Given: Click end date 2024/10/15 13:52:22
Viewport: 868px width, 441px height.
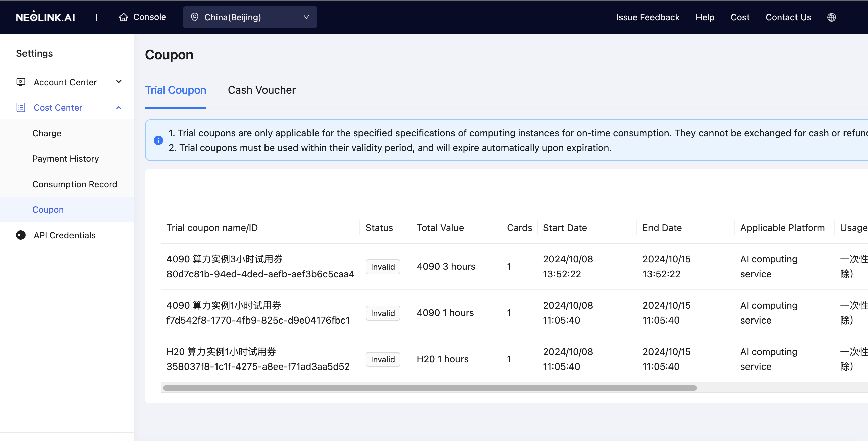Looking at the screenshot, I should pos(667,266).
